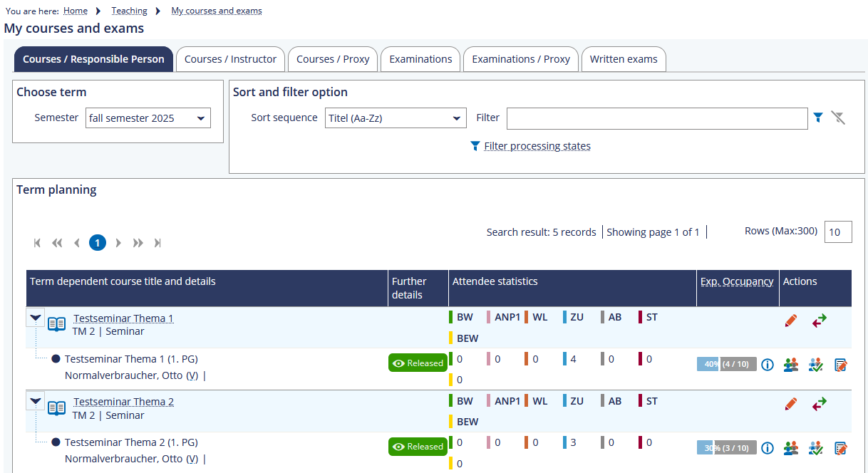Toggle the Released badge for Testseminar Thema 2
Image resolution: width=868 pixels, height=473 pixels.
pos(418,447)
